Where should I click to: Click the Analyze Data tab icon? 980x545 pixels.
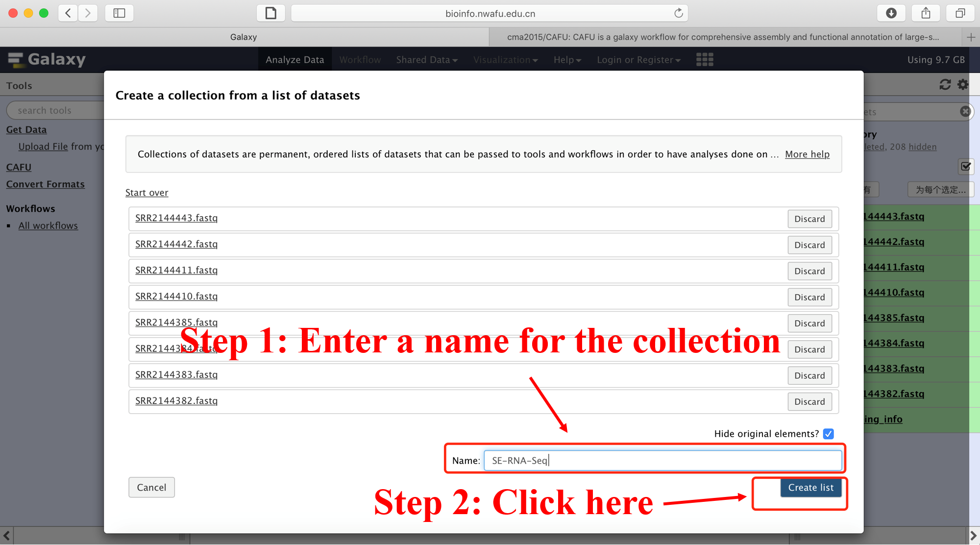295,60
